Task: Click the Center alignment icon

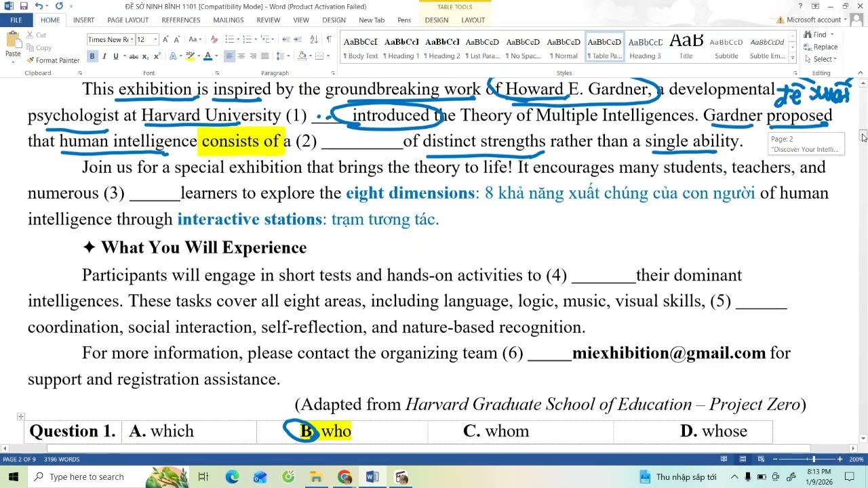Action: (241, 56)
